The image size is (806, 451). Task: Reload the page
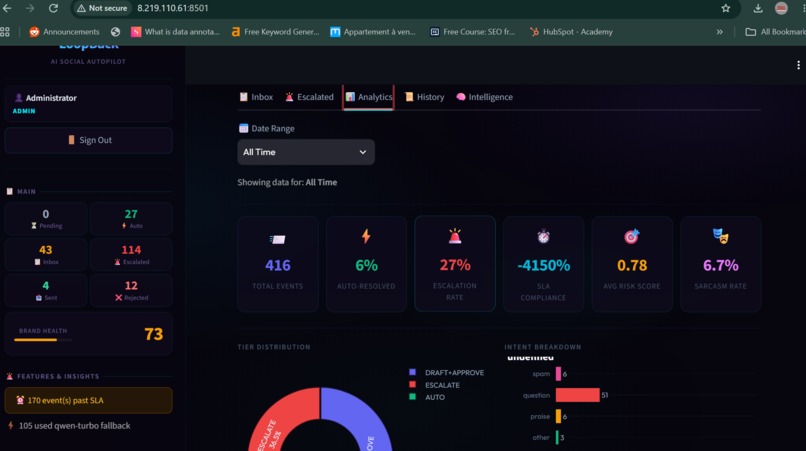[x=53, y=8]
